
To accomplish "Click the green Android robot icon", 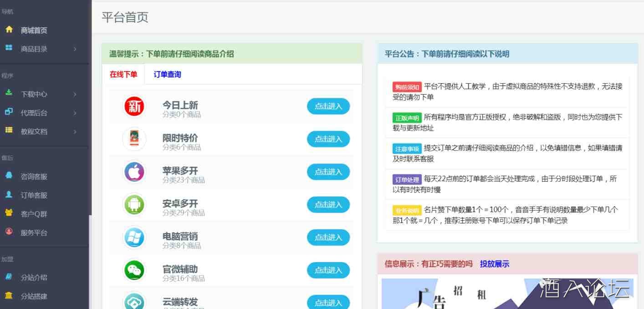I will coord(134,205).
